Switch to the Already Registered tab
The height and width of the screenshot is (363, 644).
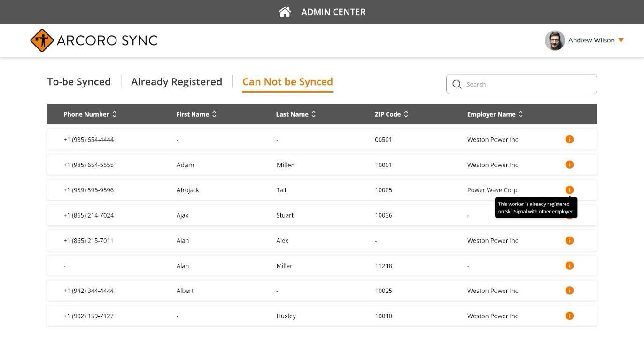[x=177, y=82]
